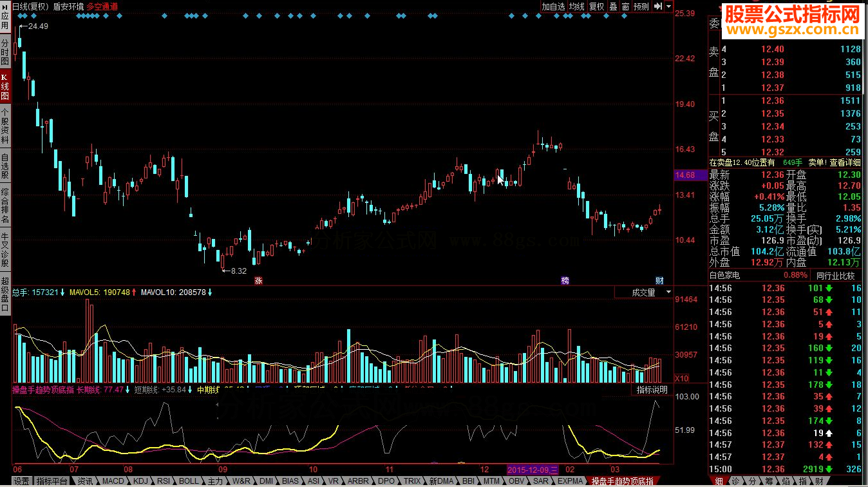Click the 日线(复权) period label
Viewport: 868px width, 487px height.
30,6
